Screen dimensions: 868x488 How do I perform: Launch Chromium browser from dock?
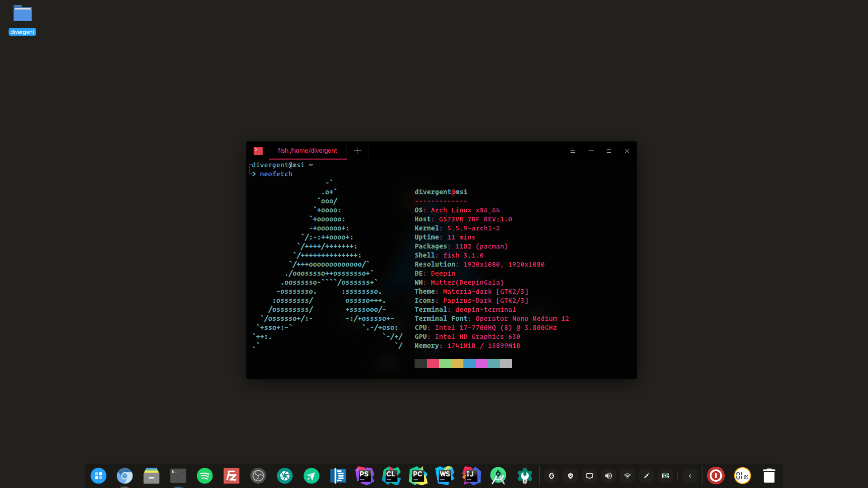125,476
